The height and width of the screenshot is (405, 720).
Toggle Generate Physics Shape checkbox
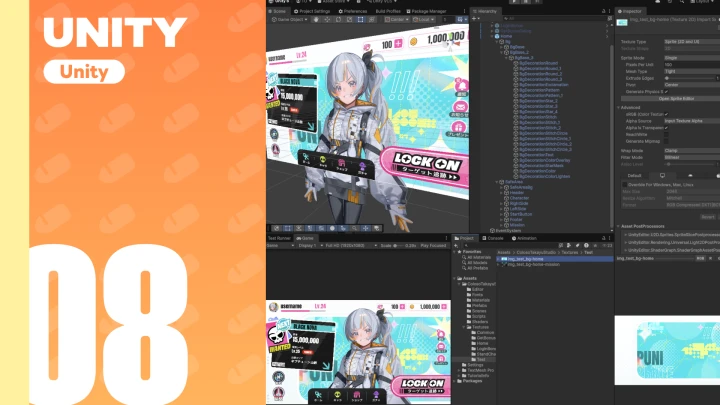[666, 92]
